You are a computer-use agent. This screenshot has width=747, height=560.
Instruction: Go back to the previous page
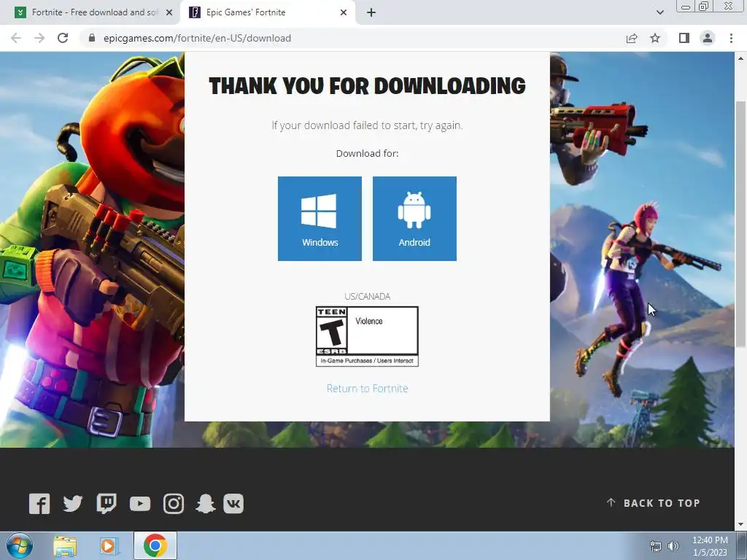(x=16, y=38)
